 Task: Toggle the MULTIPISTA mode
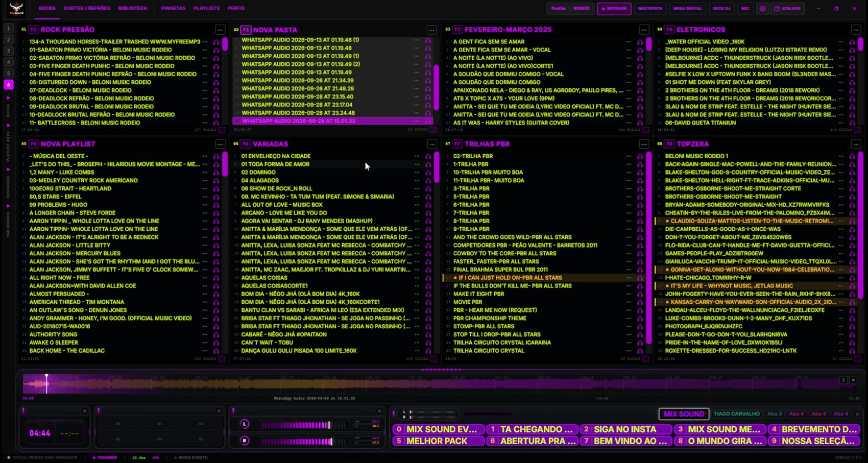(650, 9)
